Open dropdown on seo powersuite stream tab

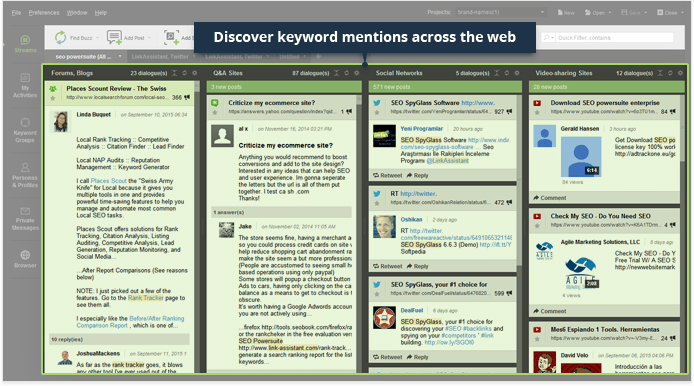120,57
